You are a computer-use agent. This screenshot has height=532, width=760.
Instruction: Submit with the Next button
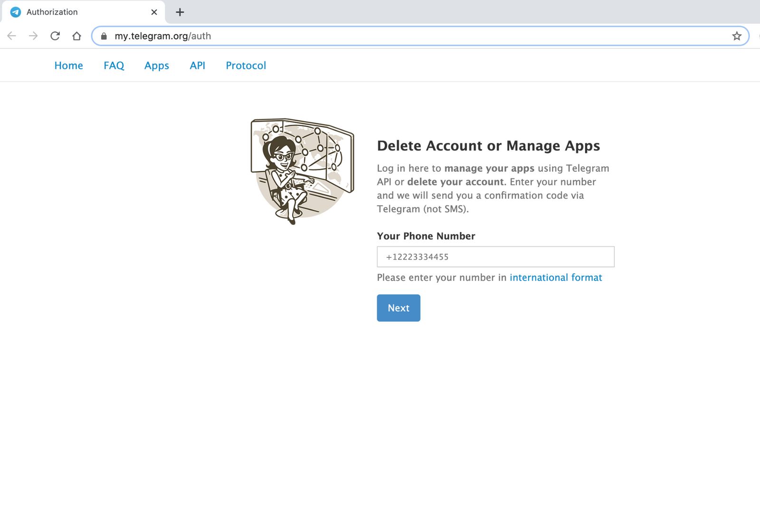tap(399, 308)
